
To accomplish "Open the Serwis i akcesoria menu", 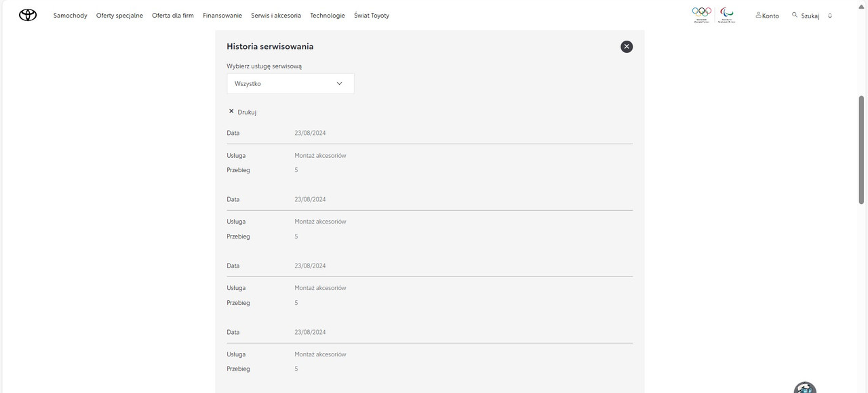I will click(x=276, y=16).
